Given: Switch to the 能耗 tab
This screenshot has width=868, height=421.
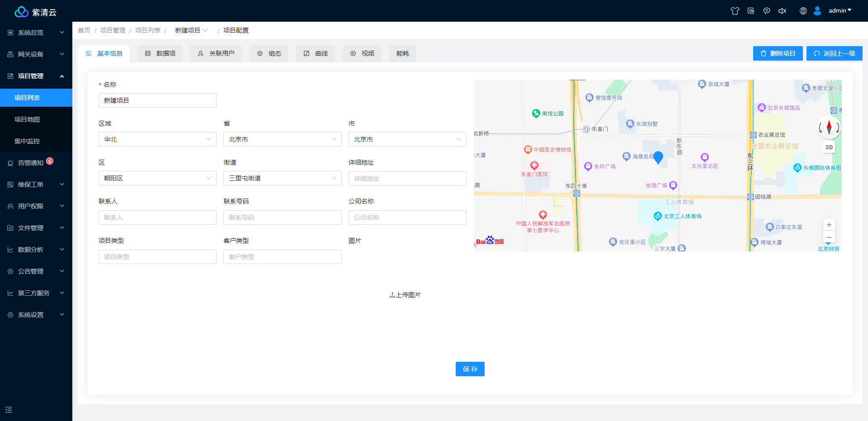Looking at the screenshot, I should [403, 53].
